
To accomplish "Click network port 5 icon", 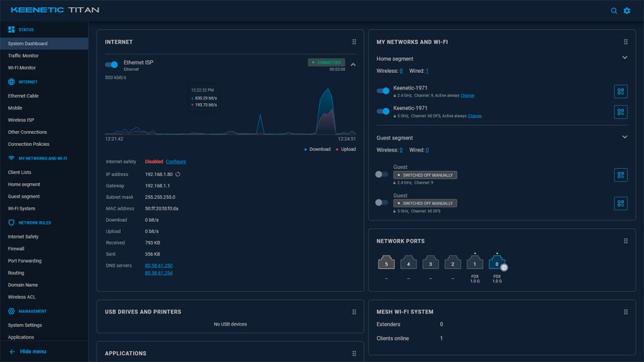I will (386, 263).
